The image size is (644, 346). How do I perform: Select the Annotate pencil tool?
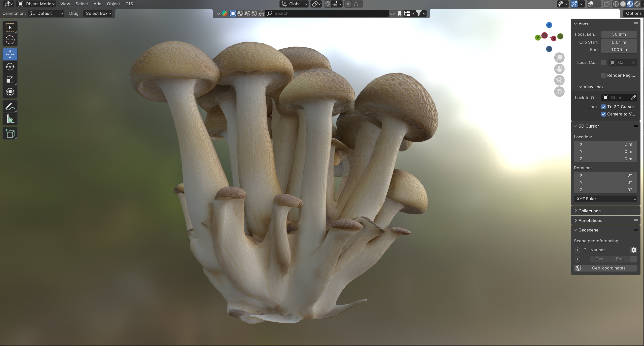pos(10,106)
